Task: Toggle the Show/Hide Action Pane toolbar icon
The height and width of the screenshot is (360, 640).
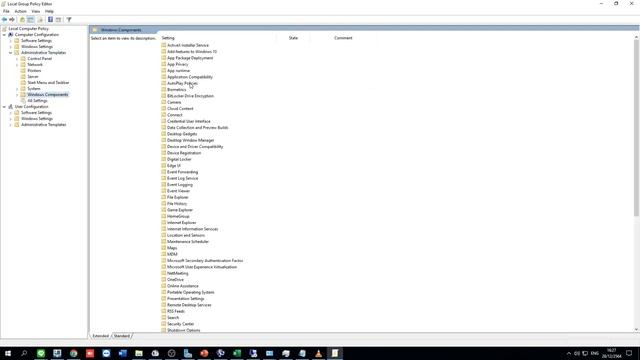Action: tap(58, 20)
